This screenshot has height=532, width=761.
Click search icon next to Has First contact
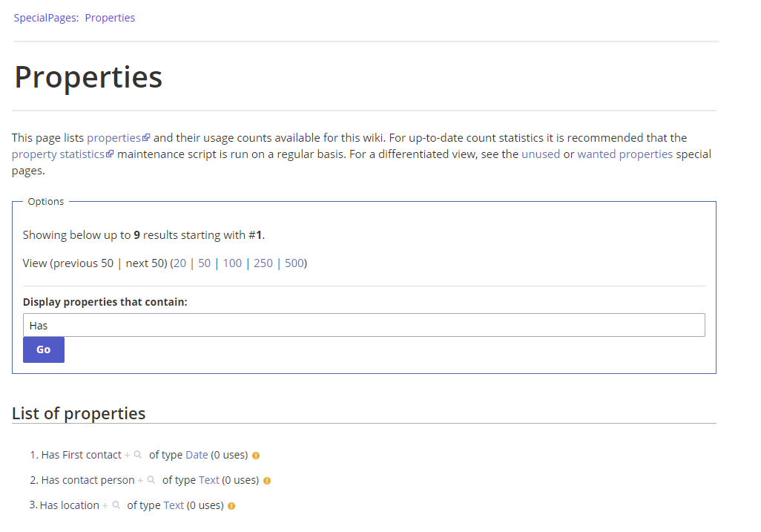click(138, 455)
